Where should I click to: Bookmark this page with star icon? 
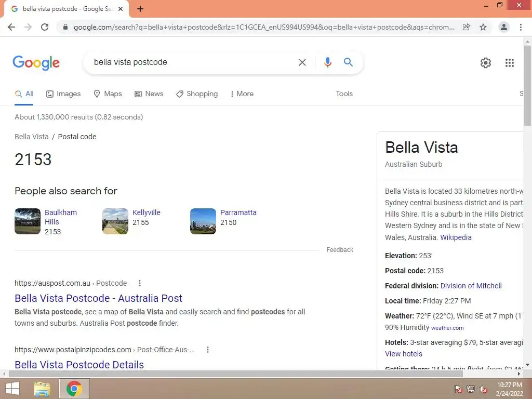tap(483, 27)
